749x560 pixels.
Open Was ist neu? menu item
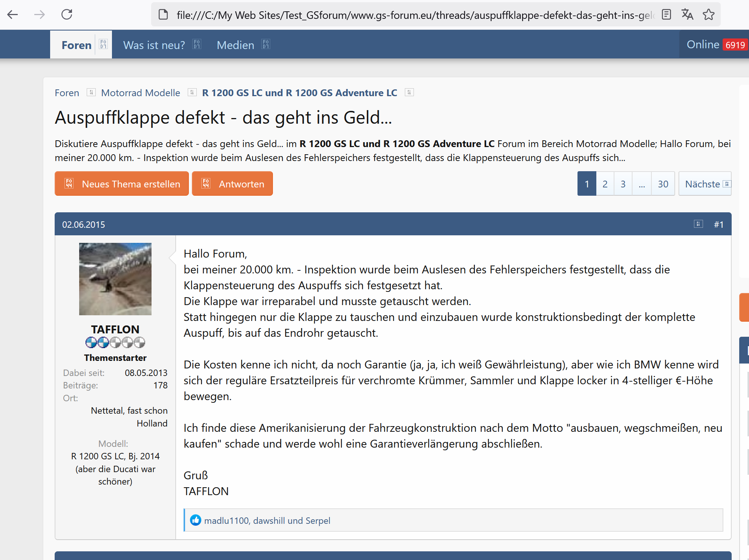(x=154, y=45)
